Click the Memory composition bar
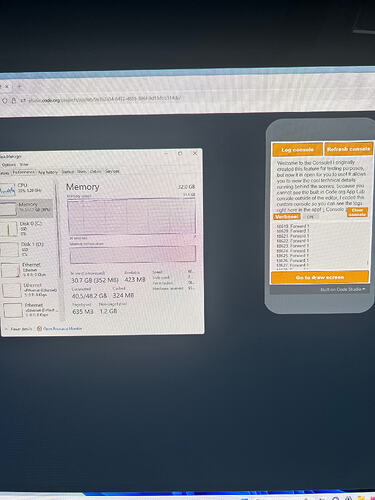375x500 pixels. [x=133, y=254]
